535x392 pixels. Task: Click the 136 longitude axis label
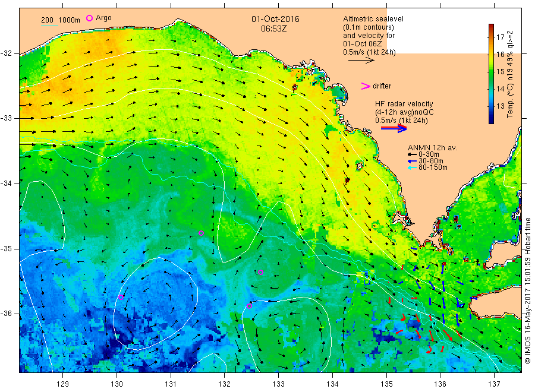[x=440, y=384]
